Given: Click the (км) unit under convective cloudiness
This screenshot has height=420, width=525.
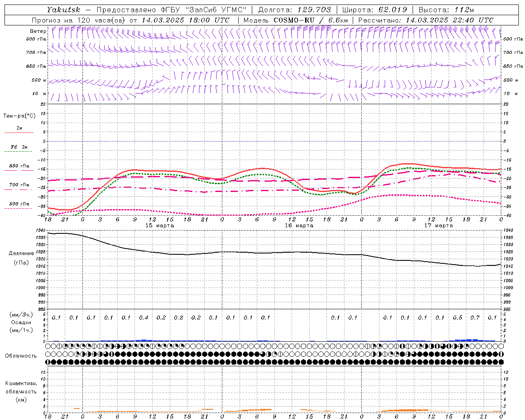Looking at the screenshot, I should 21,399.
